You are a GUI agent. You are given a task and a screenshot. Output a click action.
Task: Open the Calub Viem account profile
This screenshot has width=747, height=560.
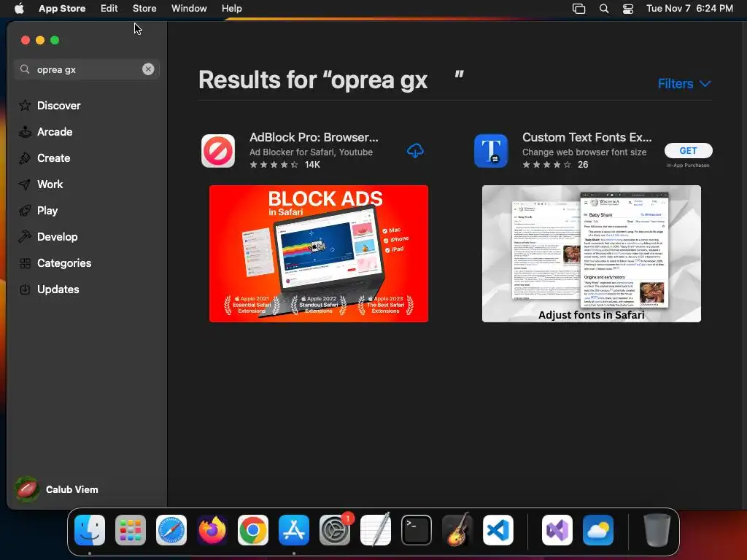click(x=57, y=489)
